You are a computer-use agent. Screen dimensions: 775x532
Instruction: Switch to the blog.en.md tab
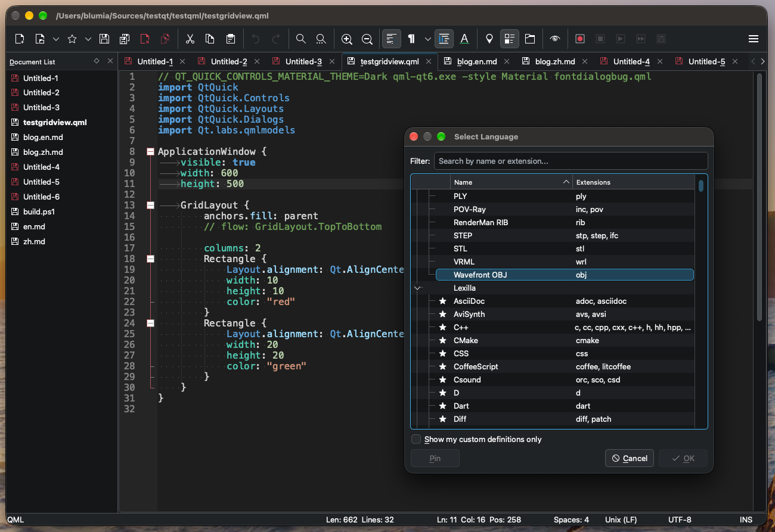(477, 61)
